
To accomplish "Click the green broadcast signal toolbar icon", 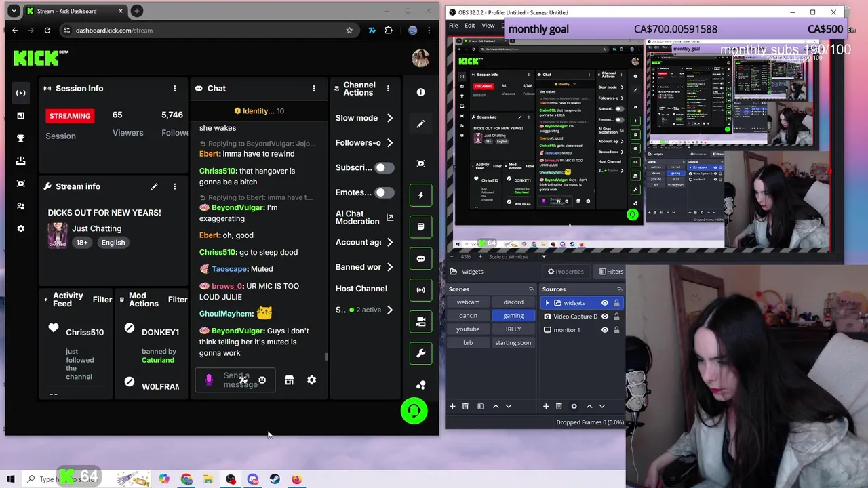I will pos(420,289).
